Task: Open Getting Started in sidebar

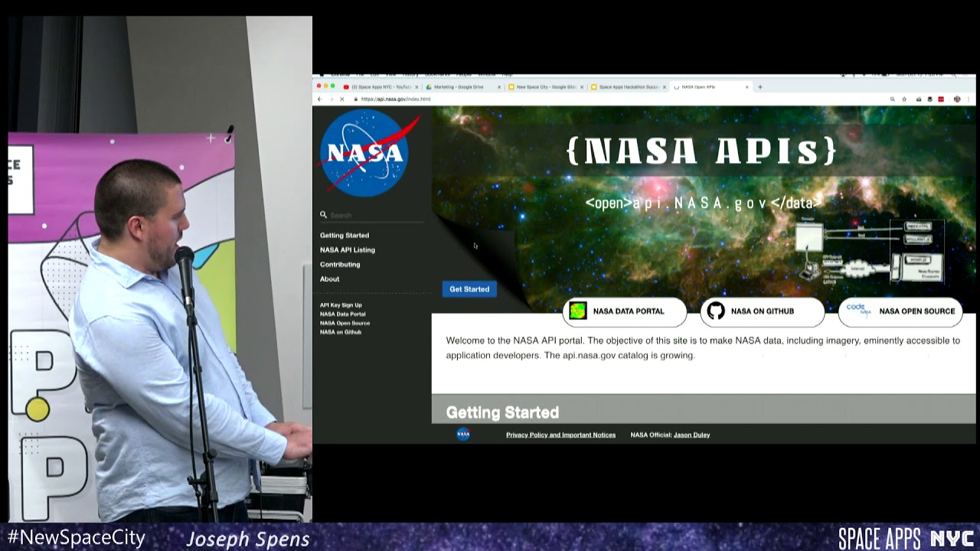Action: click(345, 235)
